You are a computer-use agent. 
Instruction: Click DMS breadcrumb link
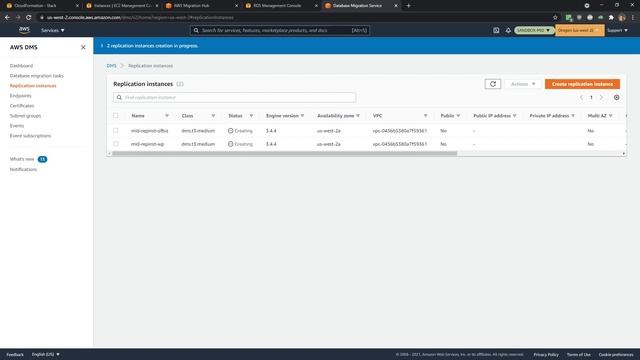click(x=111, y=66)
